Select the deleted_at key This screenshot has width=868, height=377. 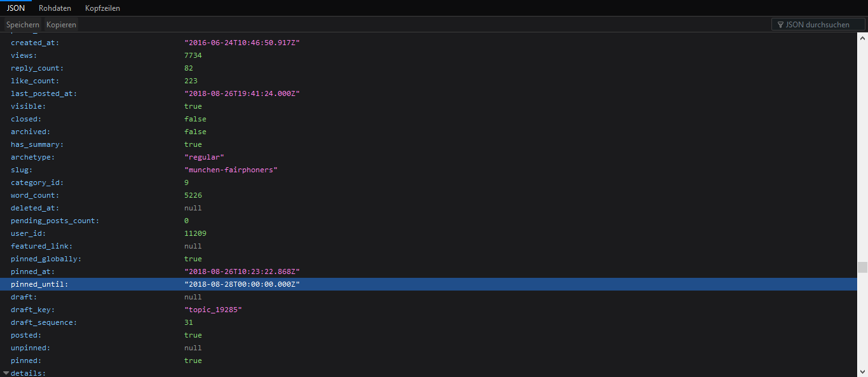35,208
